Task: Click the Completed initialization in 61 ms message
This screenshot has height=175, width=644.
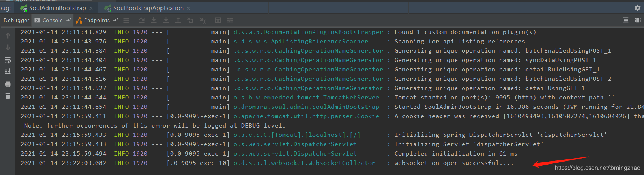Action: (456, 154)
